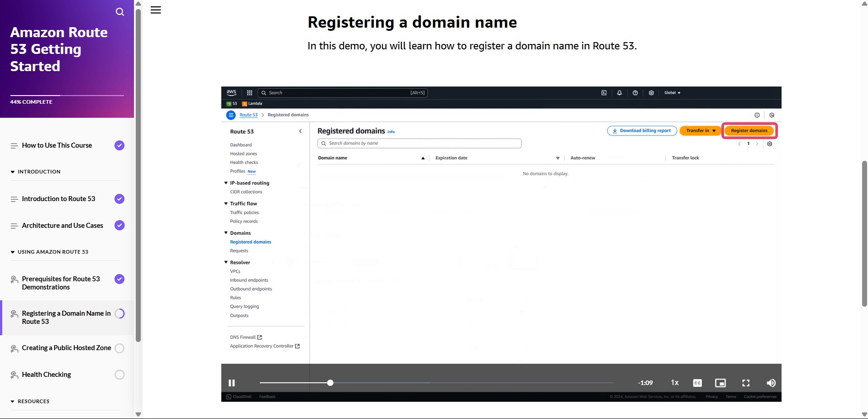Click the main page vertical scrollbar
The width and height of the screenshot is (868, 419).
[x=864, y=233]
